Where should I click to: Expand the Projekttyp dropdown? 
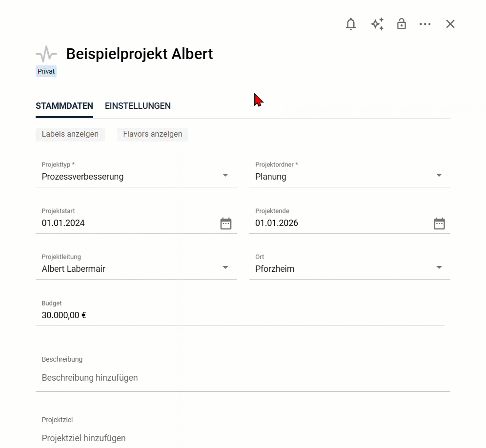[x=225, y=176]
